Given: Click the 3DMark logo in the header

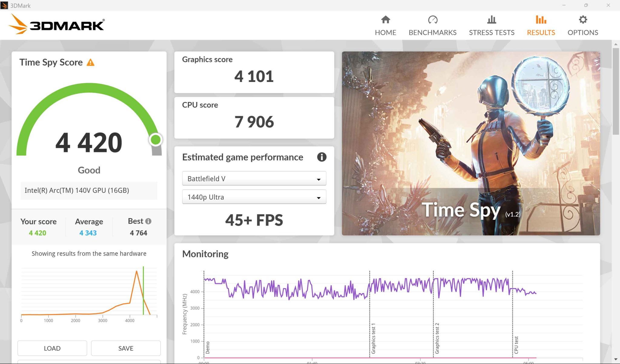Looking at the screenshot, I should pos(57,24).
